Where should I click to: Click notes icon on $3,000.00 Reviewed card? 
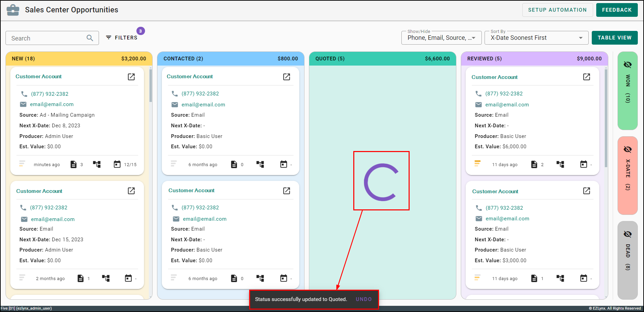(534, 278)
